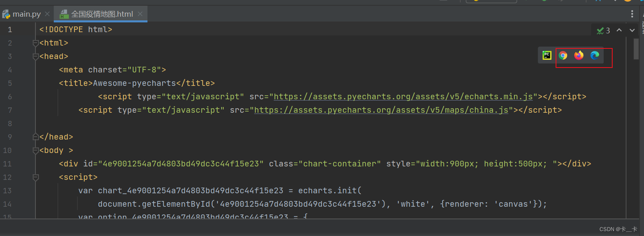Click the Awesome-pyecharts title text
Image resolution: width=644 pixels, height=236 pixels.
[134, 83]
